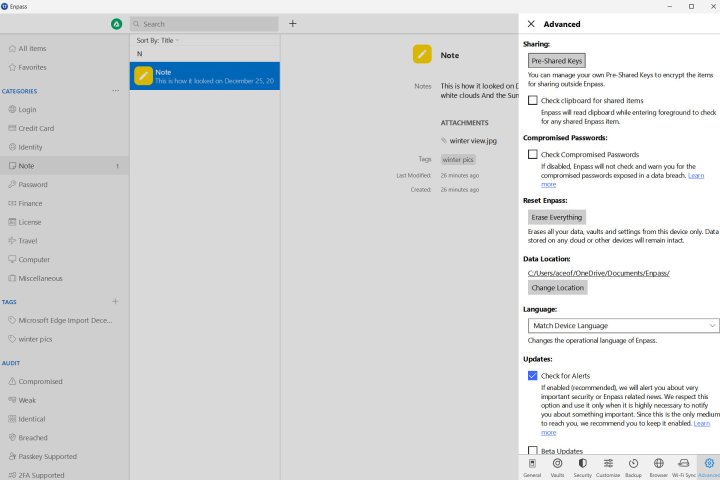Screen dimensions: 720x480
Task: Open the Wi-Fi Sync settings tab
Action: (x=684, y=466)
